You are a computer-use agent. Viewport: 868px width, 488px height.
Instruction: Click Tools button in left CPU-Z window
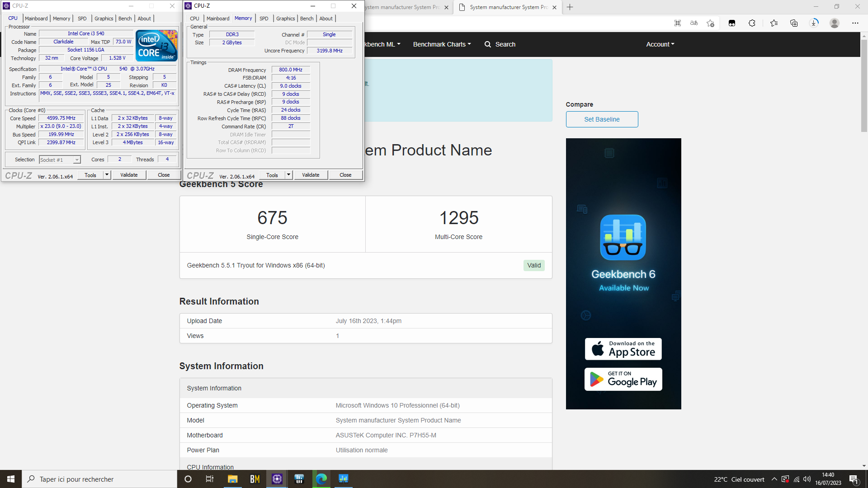(x=90, y=175)
